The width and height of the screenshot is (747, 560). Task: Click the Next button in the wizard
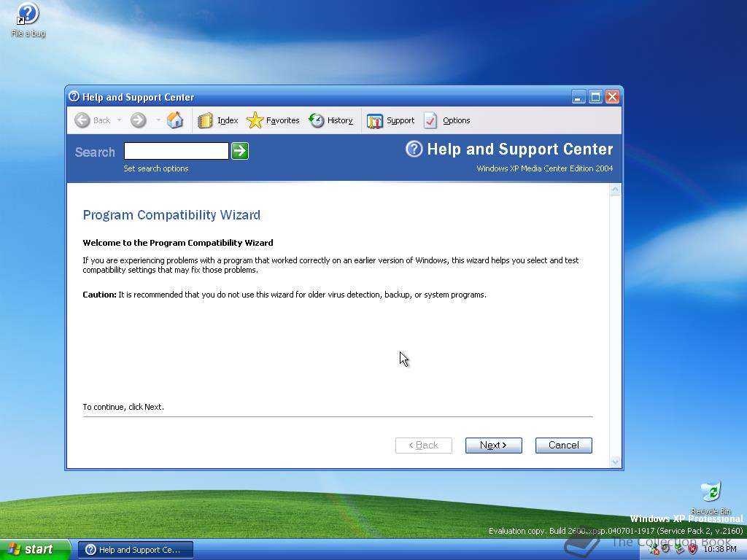(x=494, y=446)
